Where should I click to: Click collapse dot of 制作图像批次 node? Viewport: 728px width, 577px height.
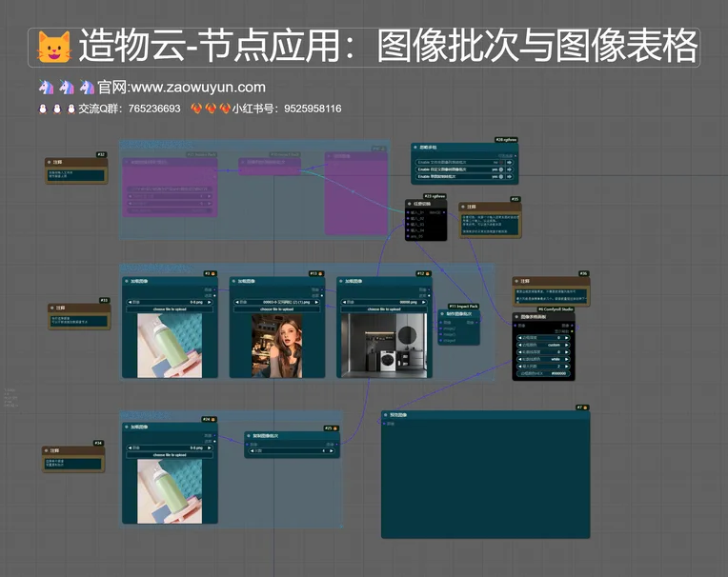tap(444, 313)
